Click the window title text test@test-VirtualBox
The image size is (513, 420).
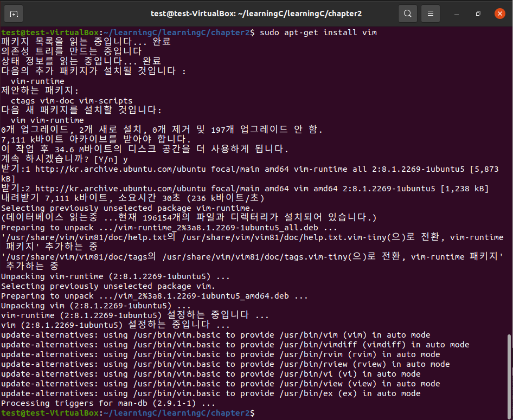click(192, 14)
